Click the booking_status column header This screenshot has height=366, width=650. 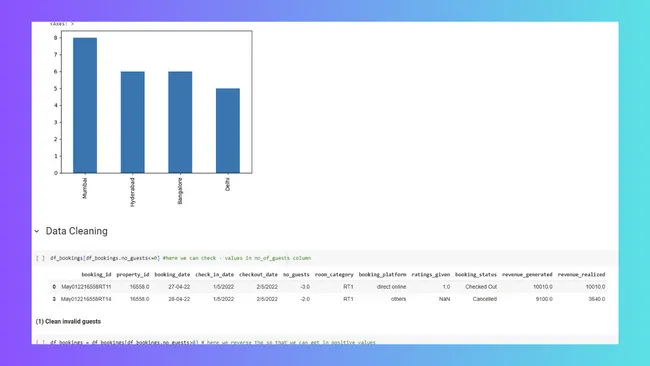click(x=475, y=274)
